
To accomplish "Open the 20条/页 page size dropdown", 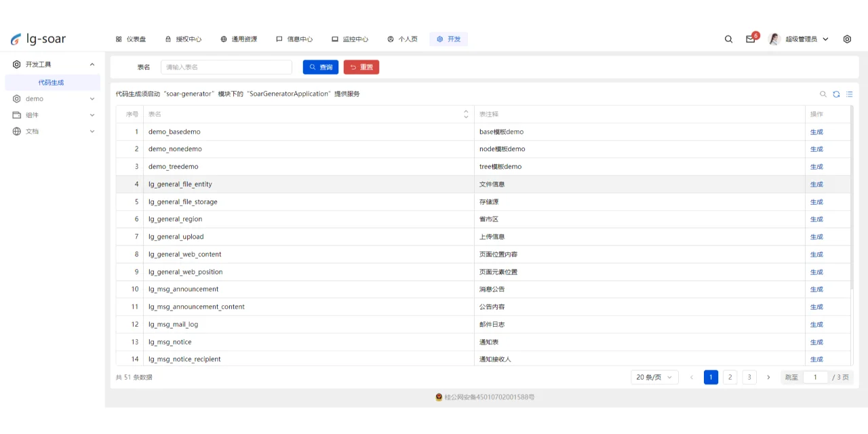I will pos(654,377).
